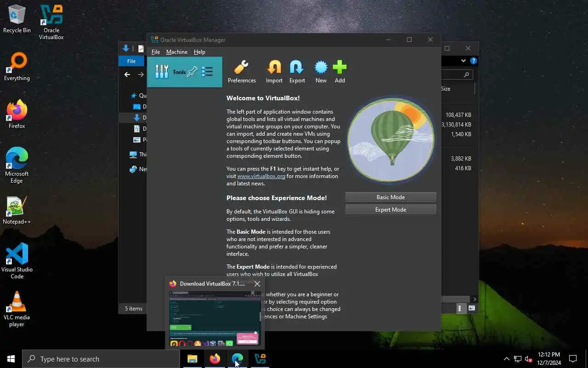Image resolution: width=588 pixels, height=368 pixels.
Task: Choose Expert Mode
Action: click(x=390, y=209)
